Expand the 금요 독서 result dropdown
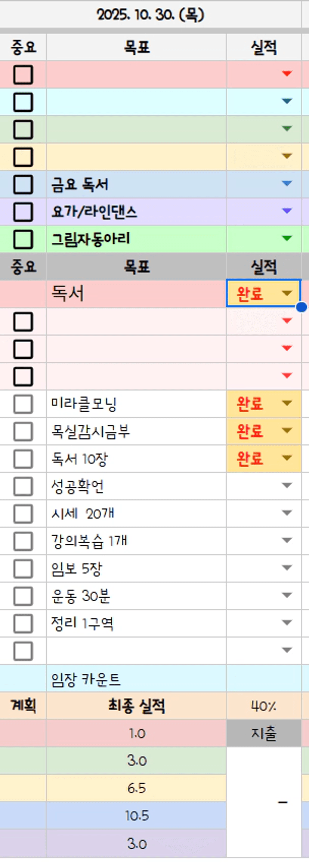 click(x=287, y=183)
